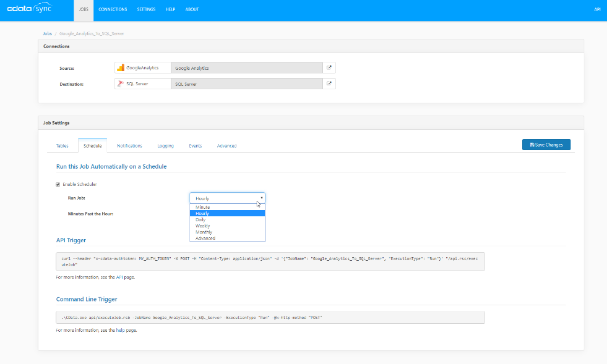Screen dimensions: 607x364
Task: Click the Save Changes button
Action: pyautogui.click(x=546, y=145)
